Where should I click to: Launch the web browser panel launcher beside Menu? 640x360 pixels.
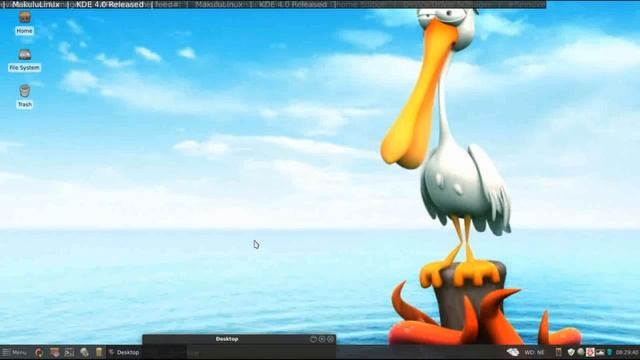tap(39, 352)
